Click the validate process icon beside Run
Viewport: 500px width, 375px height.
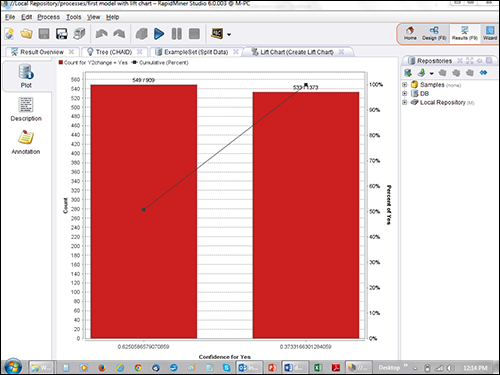tap(142, 34)
